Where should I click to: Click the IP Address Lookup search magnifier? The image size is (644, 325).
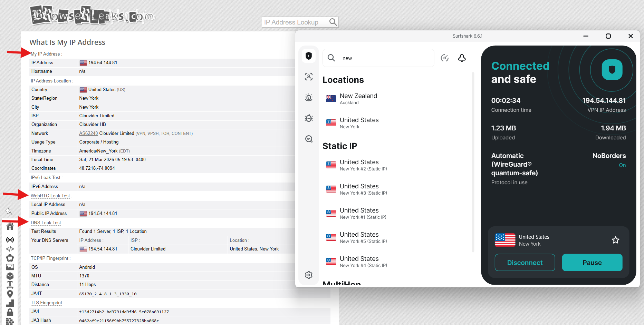click(333, 22)
